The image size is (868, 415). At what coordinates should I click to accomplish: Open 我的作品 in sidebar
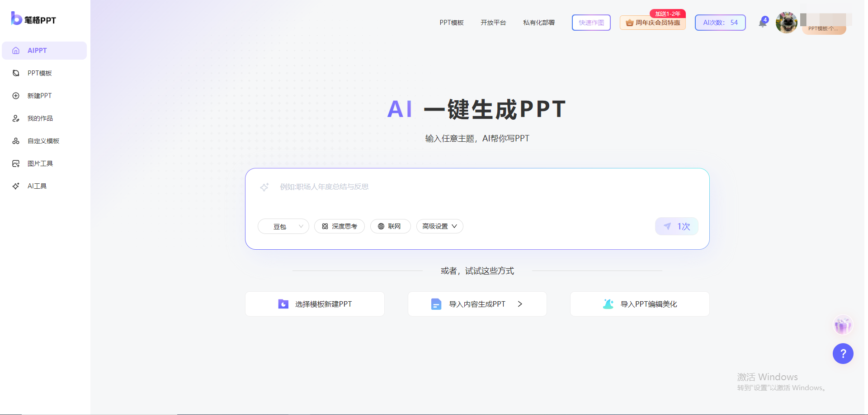pyautogui.click(x=40, y=118)
